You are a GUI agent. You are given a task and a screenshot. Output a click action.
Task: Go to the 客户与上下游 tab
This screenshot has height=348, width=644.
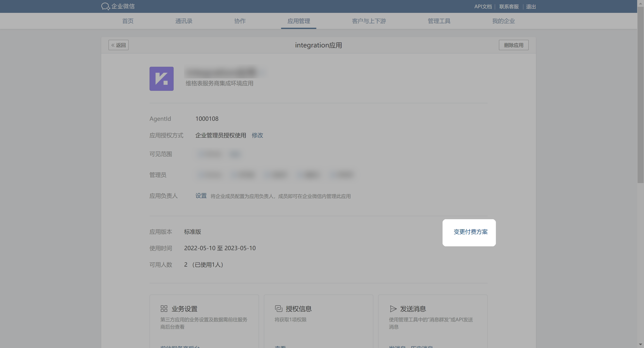tap(369, 21)
